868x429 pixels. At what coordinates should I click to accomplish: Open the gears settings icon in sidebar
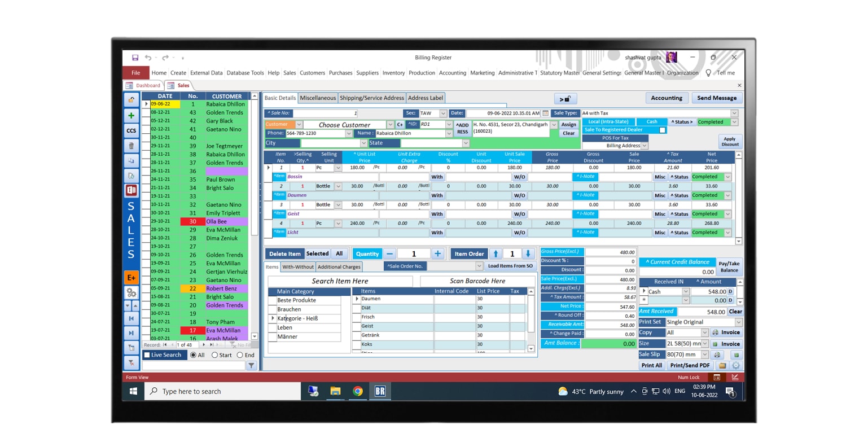(131, 292)
